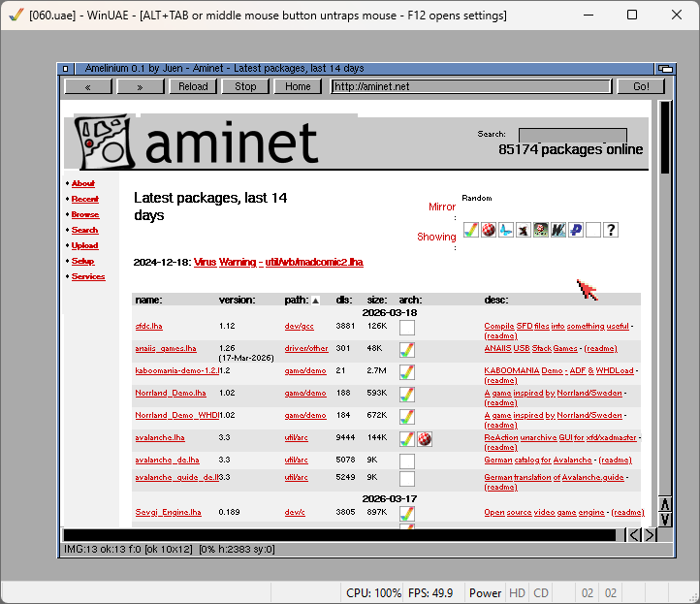
Task: Click the Amelinium window depth gadget
Action: coord(665,69)
